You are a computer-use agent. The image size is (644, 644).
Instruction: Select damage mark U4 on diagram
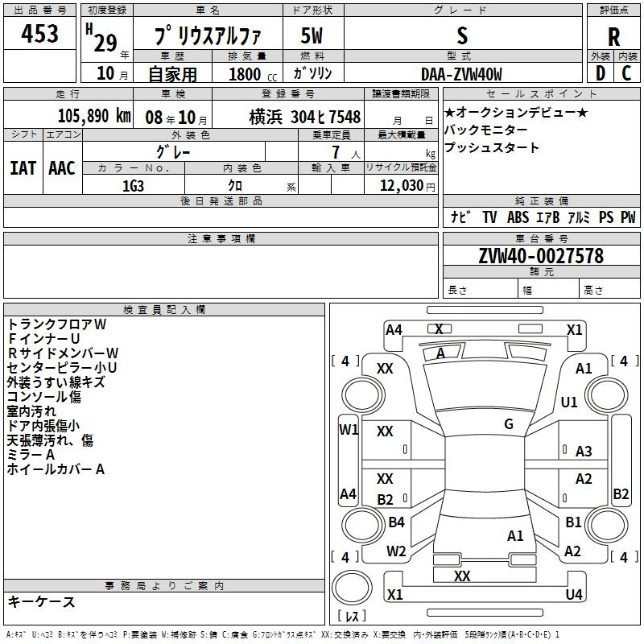574,594
